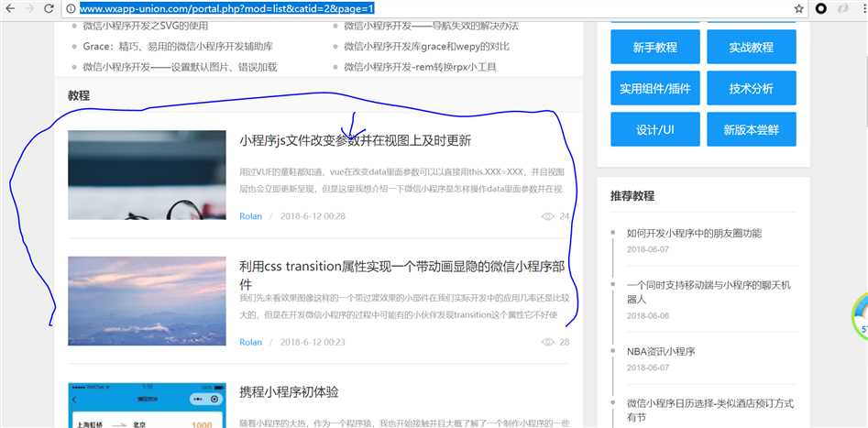Screen dimensions: 868x428
Task: Open the 携程小程序初体验 article
Action: pos(289,392)
